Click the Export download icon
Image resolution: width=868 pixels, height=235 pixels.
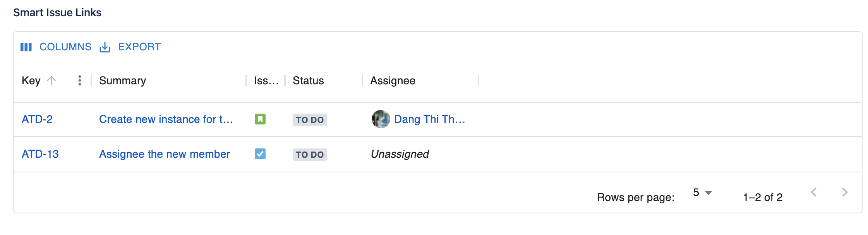pos(105,47)
